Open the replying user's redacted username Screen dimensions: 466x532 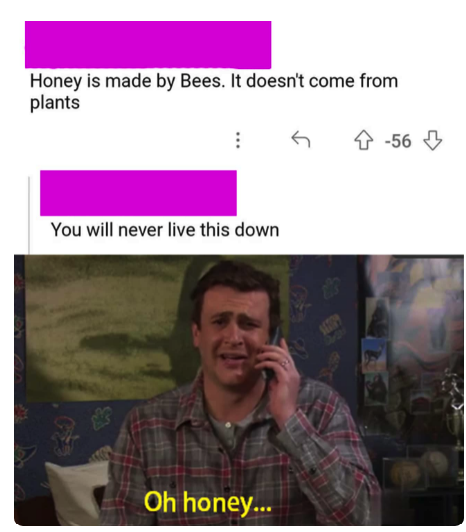pos(138,193)
